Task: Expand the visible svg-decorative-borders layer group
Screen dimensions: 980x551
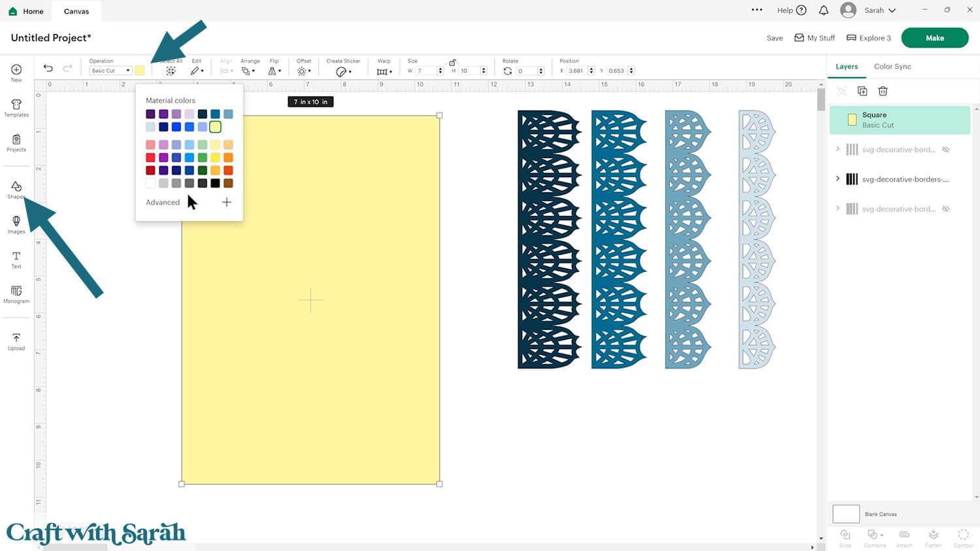Action: (838, 178)
